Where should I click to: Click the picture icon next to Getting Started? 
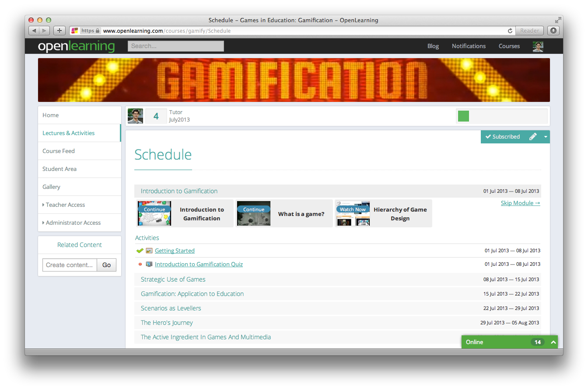149,251
